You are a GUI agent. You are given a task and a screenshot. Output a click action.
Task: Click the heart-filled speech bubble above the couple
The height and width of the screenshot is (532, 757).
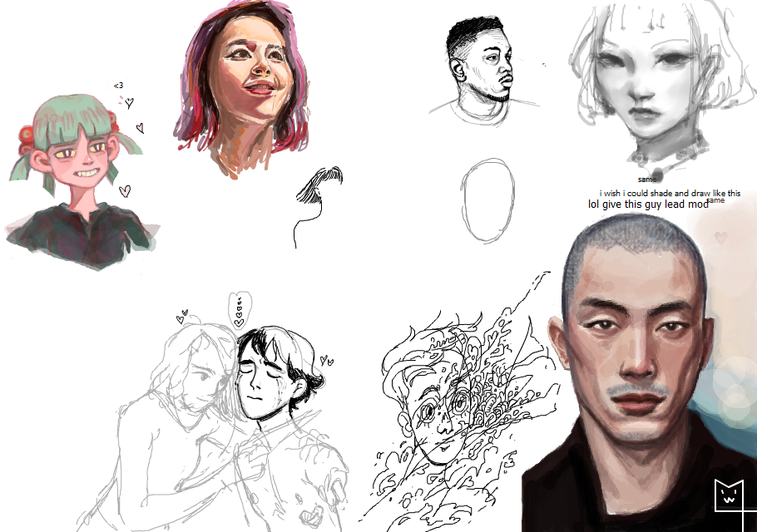point(239,309)
